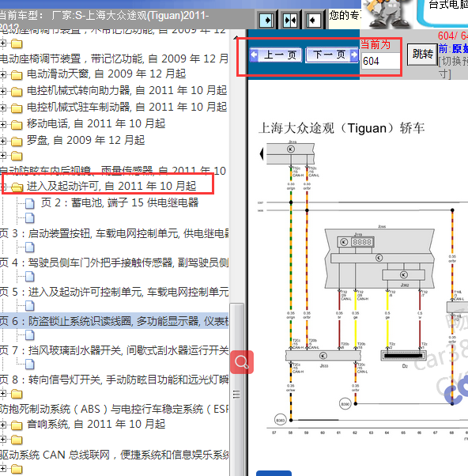Open 进入及起动许可 folder icon
Image resolution: width=468 pixels, height=476 pixels.
pyautogui.click(x=17, y=187)
